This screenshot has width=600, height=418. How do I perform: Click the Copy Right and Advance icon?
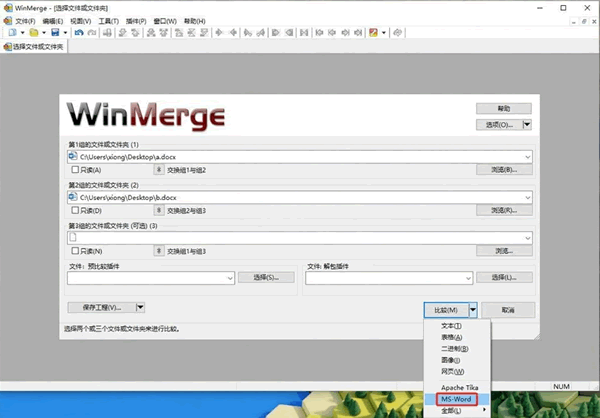(x=248, y=33)
